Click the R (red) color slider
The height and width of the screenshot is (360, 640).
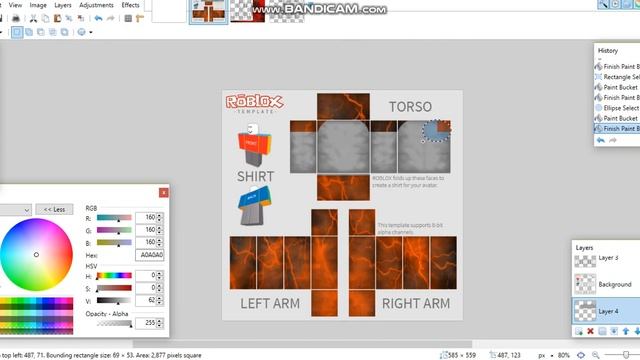[x=114, y=218]
